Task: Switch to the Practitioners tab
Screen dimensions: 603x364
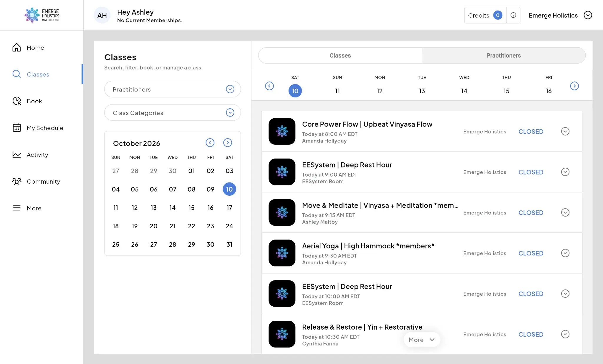Action: click(503, 55)
